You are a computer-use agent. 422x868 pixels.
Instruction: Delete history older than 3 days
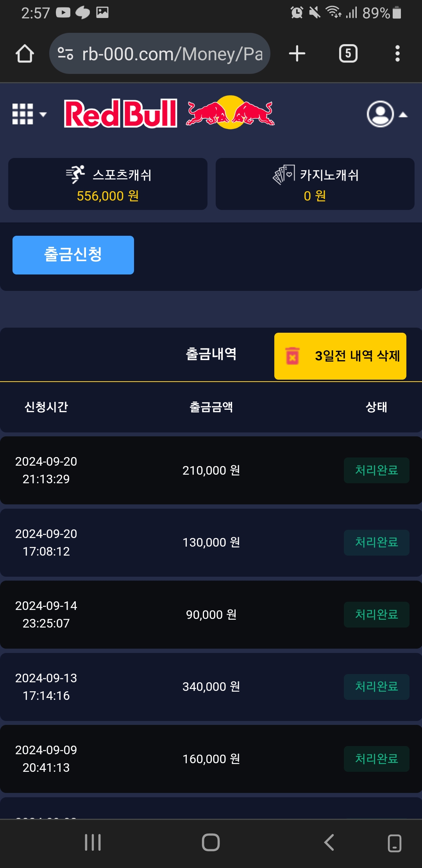point(340,356)
